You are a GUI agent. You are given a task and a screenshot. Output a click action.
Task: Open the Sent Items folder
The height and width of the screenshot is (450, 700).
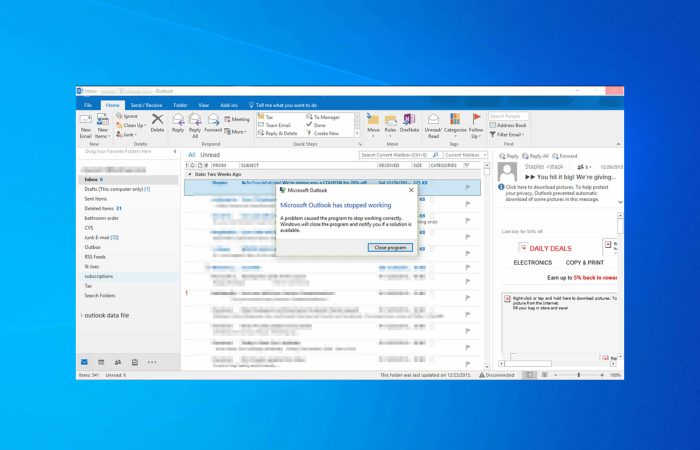129,199
